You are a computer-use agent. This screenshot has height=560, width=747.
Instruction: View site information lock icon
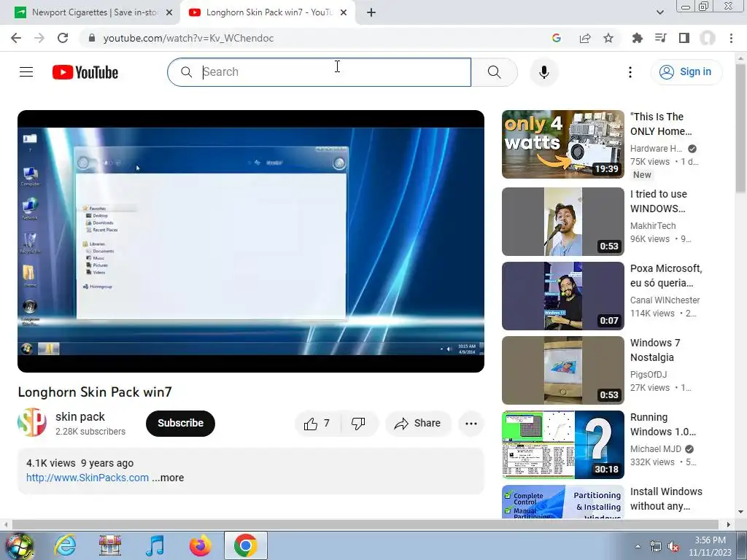coord(92,38)
